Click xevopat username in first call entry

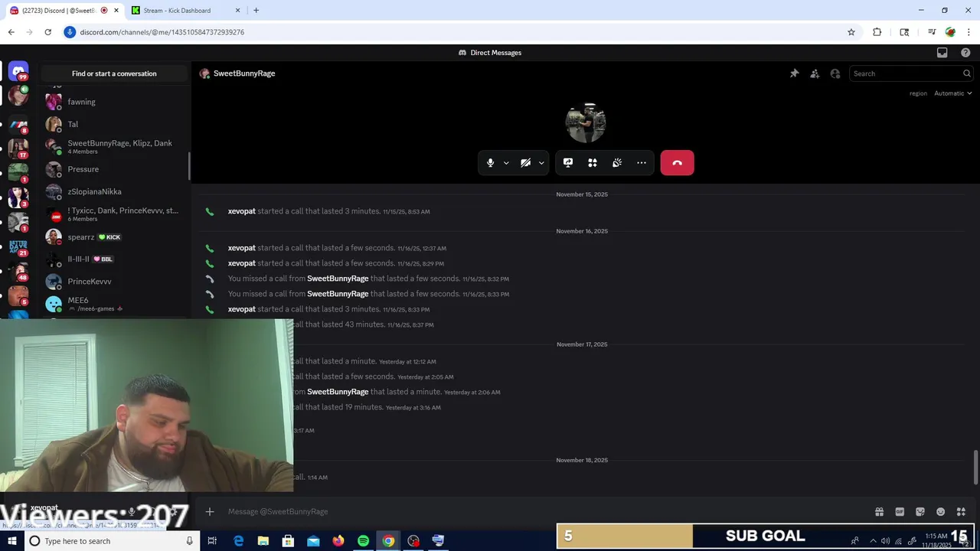tap(242, 211)
